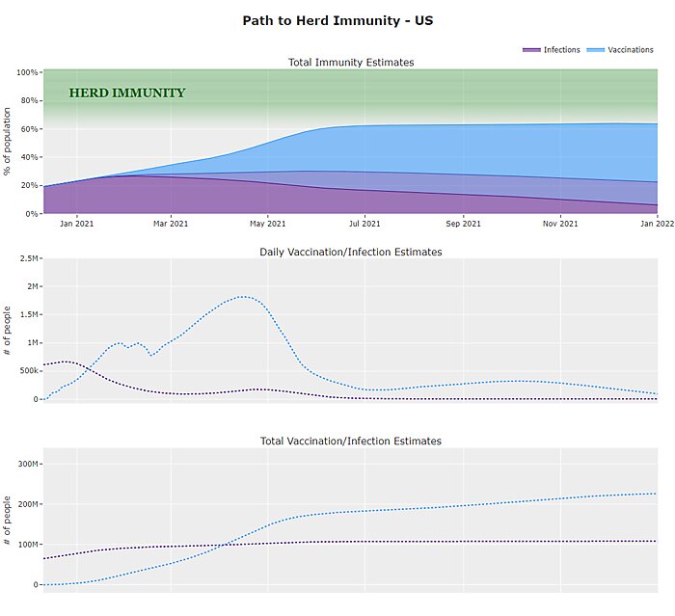Click the 'May 2021' x-axis tick label

click(268, 224)
